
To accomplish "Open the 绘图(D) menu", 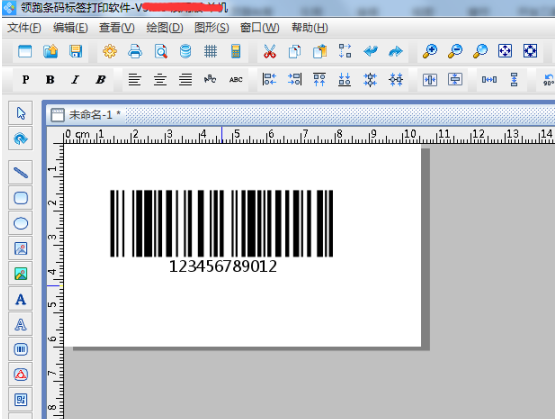I will (165, 27).
